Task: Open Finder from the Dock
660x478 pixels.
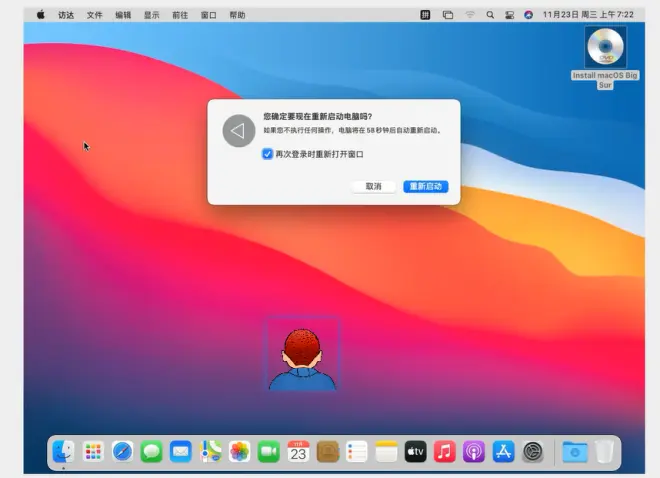Action: pos(64,452)
